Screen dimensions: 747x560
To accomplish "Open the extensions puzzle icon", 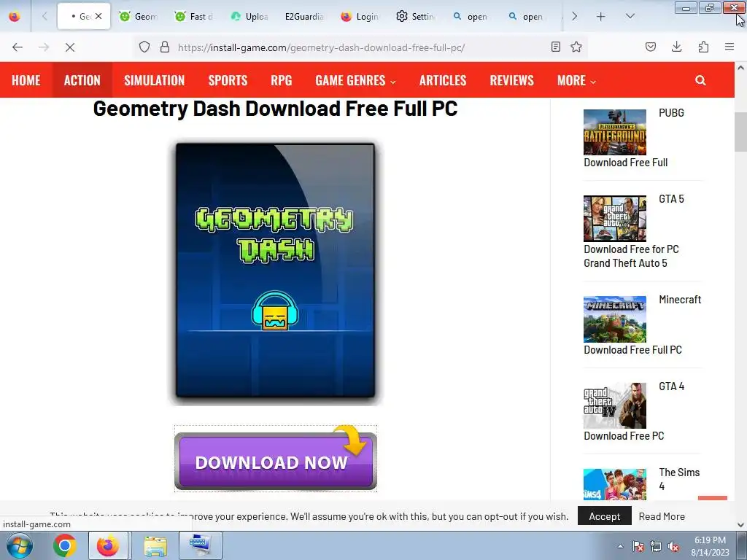I will point(703,47).
